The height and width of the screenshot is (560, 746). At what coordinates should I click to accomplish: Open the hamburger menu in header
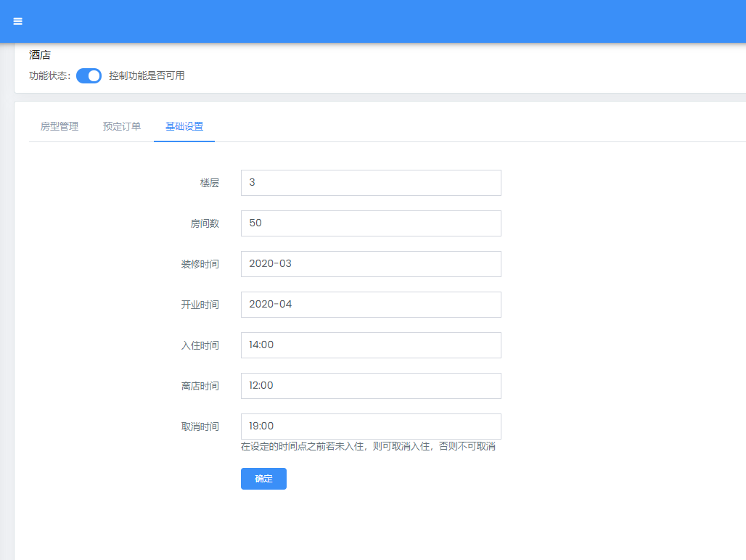click(18, 22)
